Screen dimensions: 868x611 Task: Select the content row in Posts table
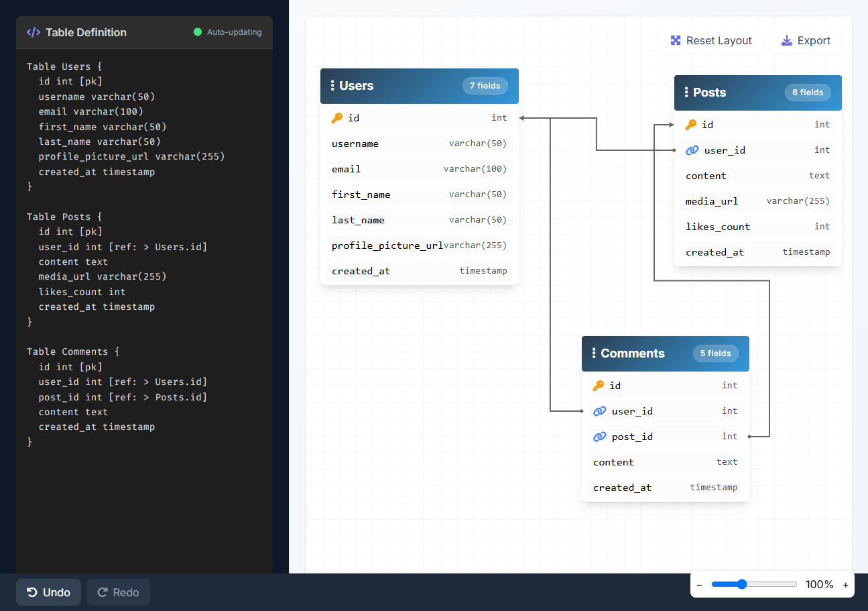[x=758, y=176]
